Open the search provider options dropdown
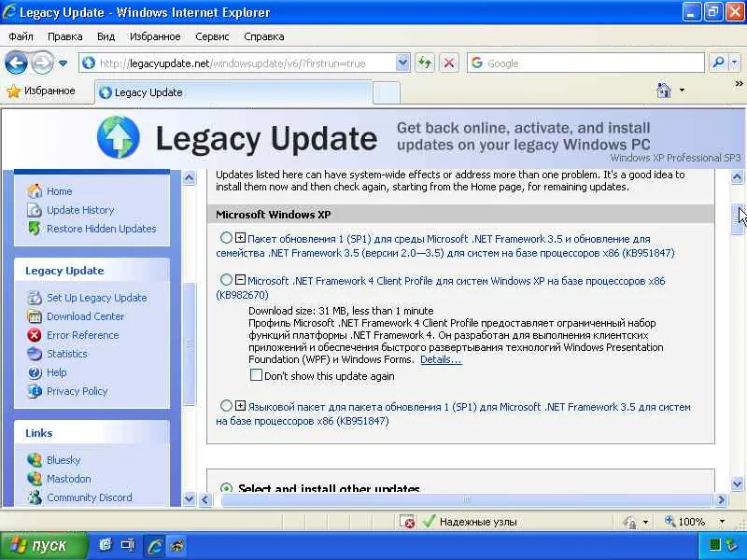Screen dimensions: 747x560 coord(734,63)
